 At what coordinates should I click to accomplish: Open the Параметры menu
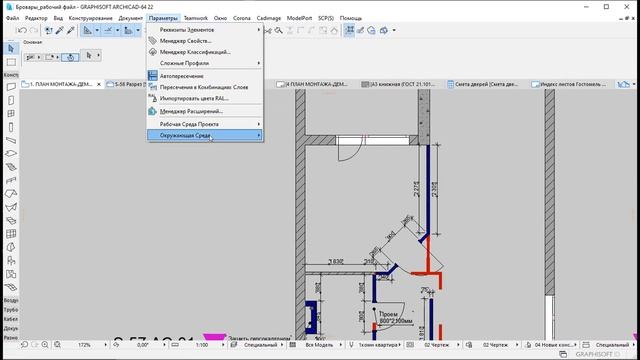click(x=163, y=18)
